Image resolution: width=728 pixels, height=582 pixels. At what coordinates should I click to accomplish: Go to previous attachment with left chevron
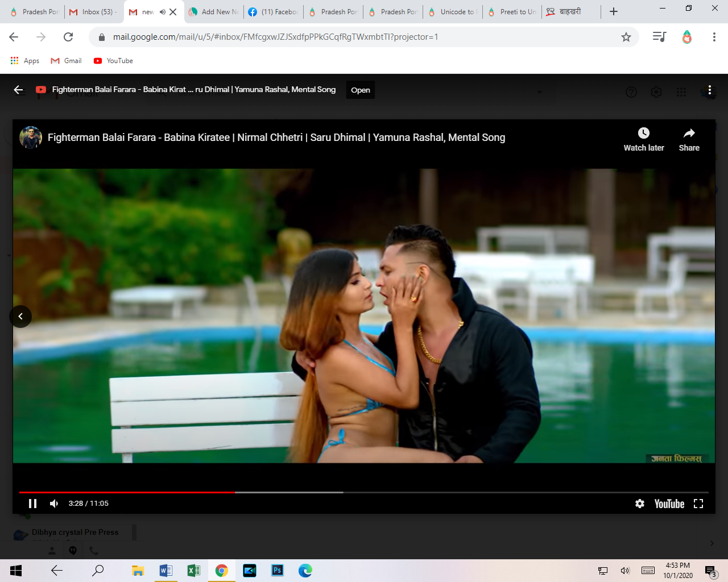(x=20, y=317)
